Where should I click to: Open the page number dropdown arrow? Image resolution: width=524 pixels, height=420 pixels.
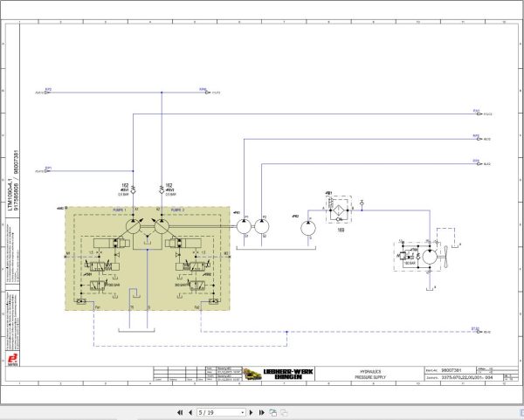243,413
